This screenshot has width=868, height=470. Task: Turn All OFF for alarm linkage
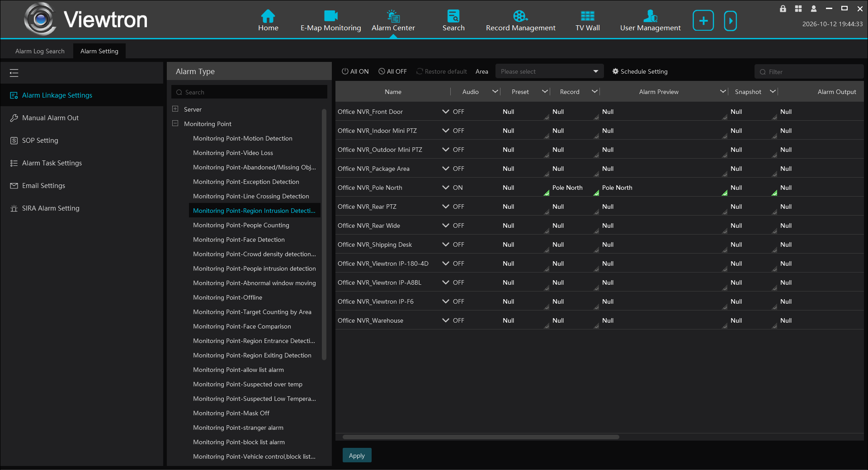point(392,71)
